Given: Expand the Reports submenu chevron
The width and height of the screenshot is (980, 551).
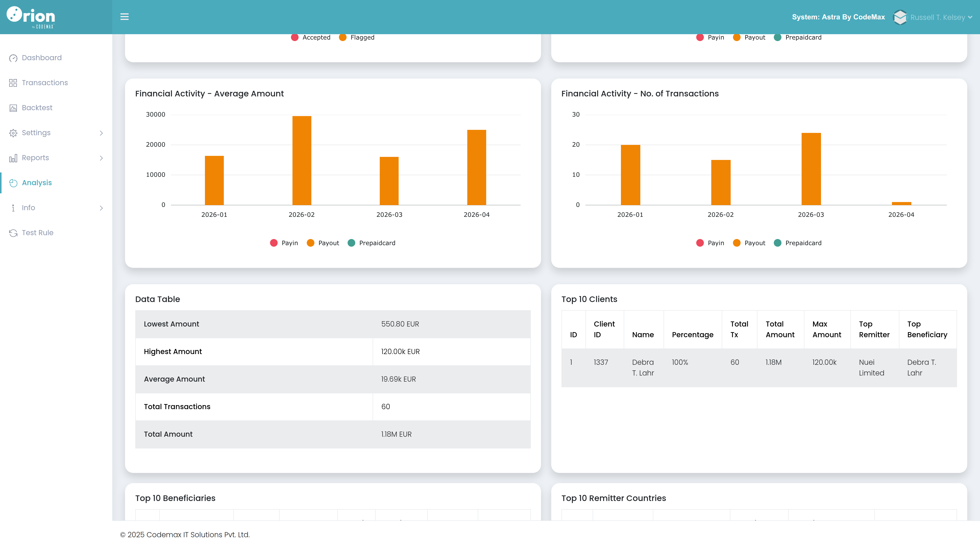Looking at the screenshot, I should coord(101,158).
